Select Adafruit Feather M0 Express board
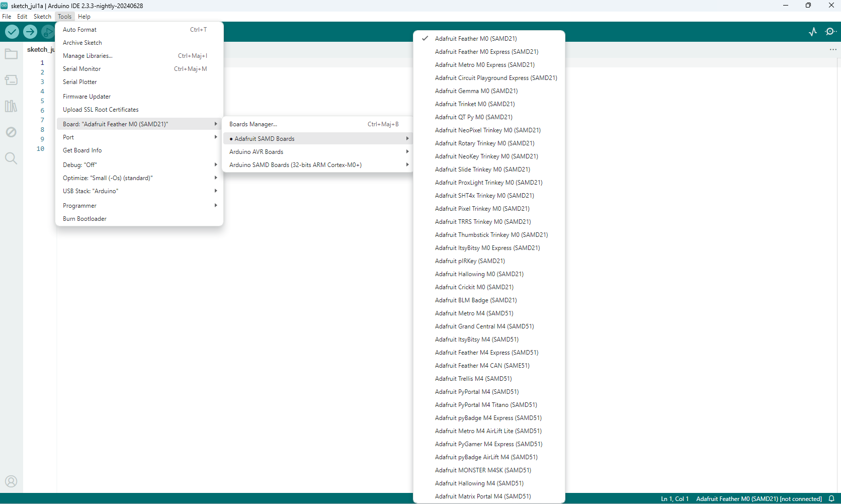This screenshot has width=841, height=504. pos(489,52)
